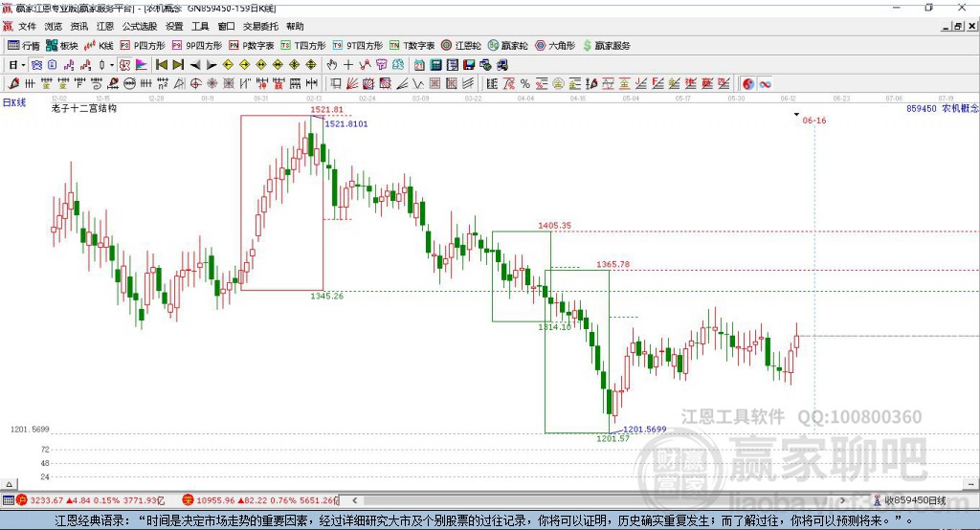Screen dimensions: 980x530
Task: Open 赢家服务 dollar-sign service
Action: pyautogui.click(x=607, y=46)
